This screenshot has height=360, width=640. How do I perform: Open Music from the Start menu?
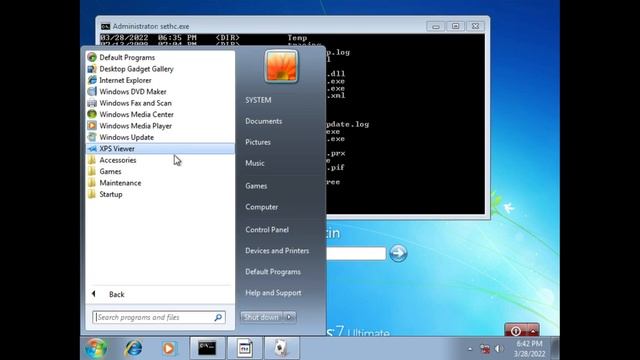click(255, 163)
